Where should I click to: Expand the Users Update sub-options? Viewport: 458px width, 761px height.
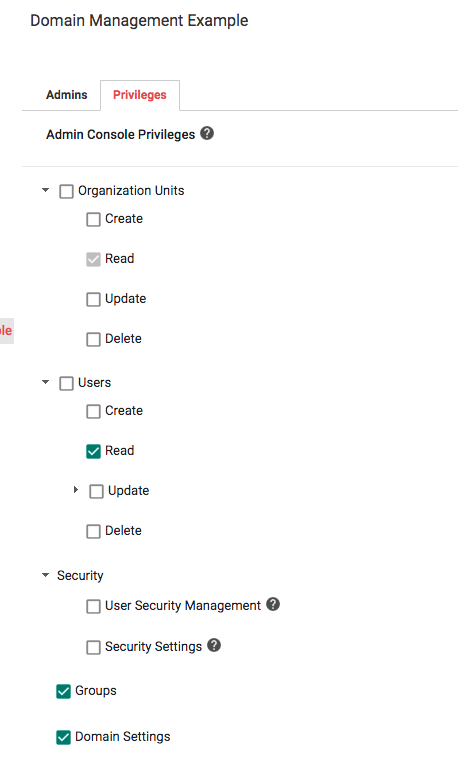tap(76, 490)
